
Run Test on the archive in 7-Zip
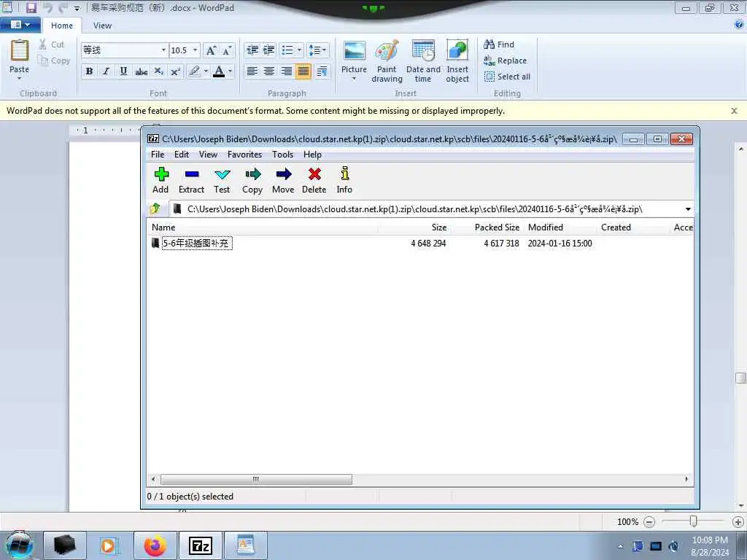pyautogui.click(x=222, y=180)
